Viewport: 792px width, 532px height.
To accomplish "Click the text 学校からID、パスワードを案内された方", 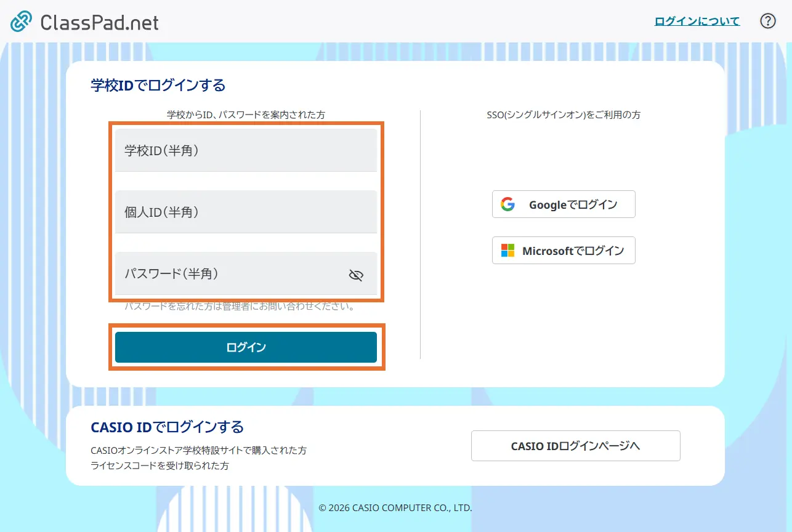I will (x=246, y=115).
